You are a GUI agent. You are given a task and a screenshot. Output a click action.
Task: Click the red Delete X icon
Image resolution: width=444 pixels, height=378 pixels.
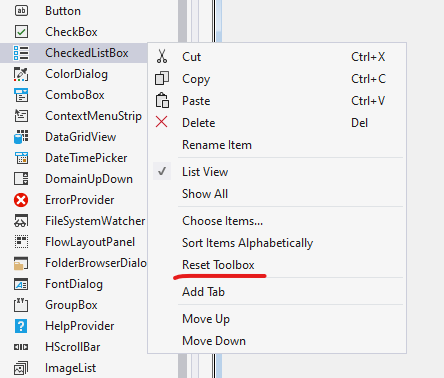pos(162,122)
